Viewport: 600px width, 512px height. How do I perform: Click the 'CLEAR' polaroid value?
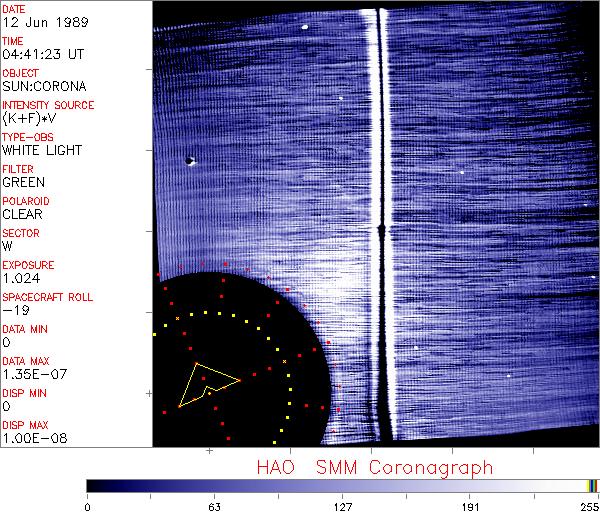pyautogui.click(x=22, y=214)
